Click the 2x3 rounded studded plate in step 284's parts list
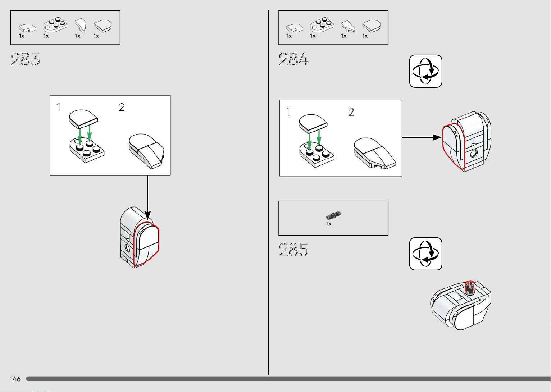Image resolution: width=551 pixels, height=392 pixels. 322,24
